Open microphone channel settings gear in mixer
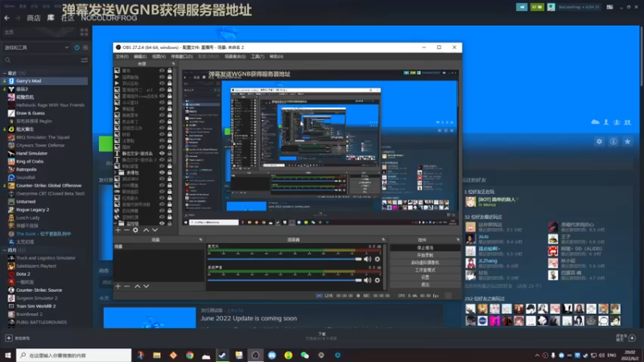The image size is (644, 362). 377,259
